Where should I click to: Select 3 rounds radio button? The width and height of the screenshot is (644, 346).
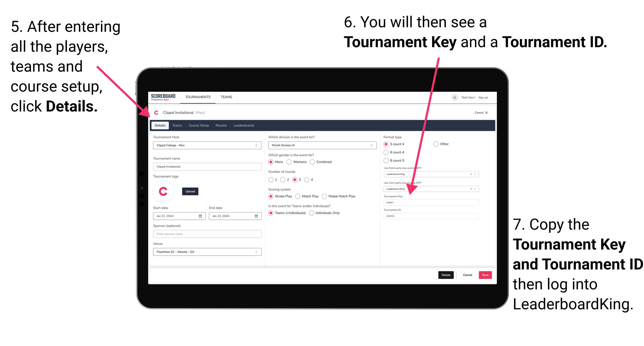coord(301,179)
